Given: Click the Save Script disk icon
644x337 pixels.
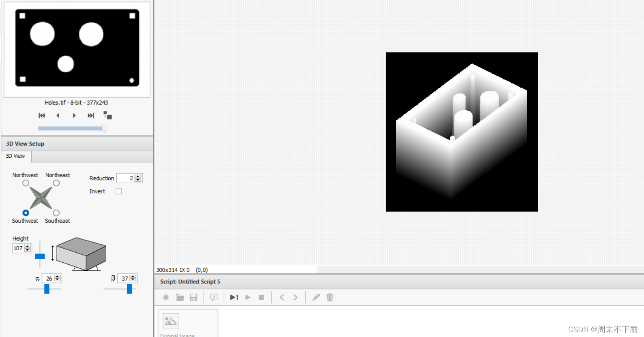Looking at the screenshot, I should 193,297.
